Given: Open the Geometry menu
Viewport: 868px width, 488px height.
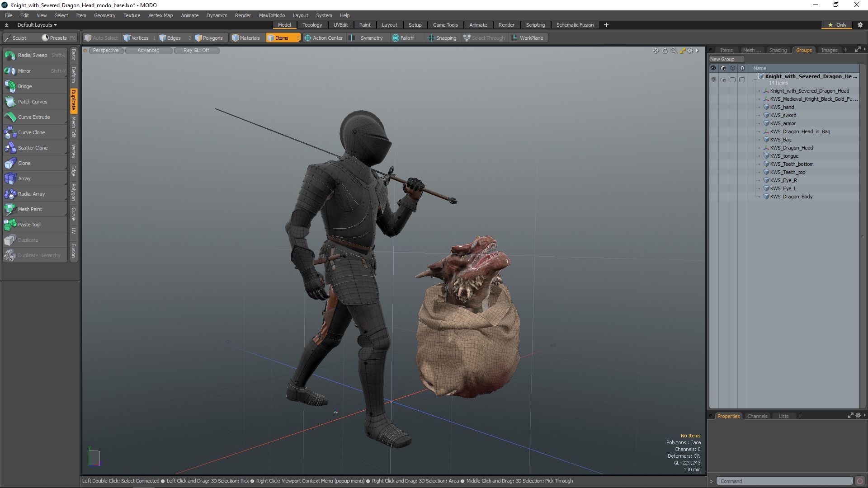Looking at the screenshot, I should 104,15.
